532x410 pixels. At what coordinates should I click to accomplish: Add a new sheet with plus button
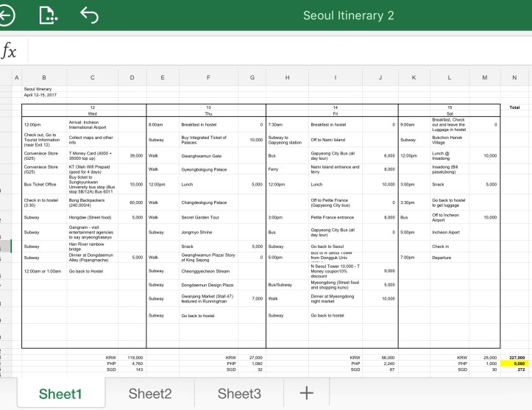click(307, 393)
